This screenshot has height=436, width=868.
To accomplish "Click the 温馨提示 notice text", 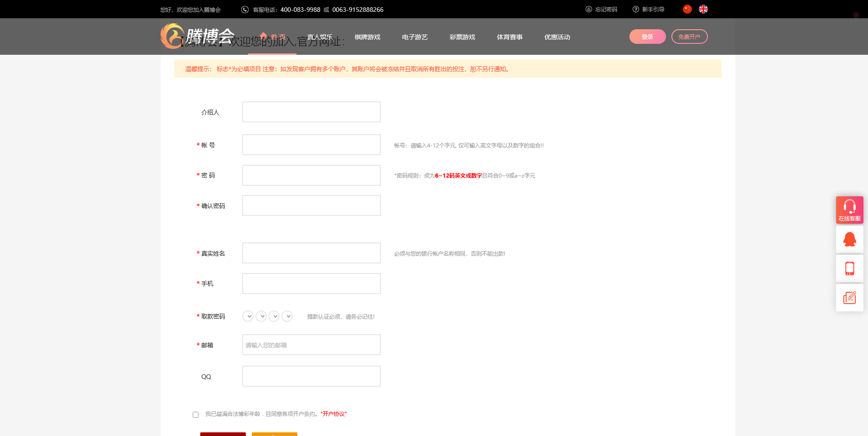I will 348,69.
